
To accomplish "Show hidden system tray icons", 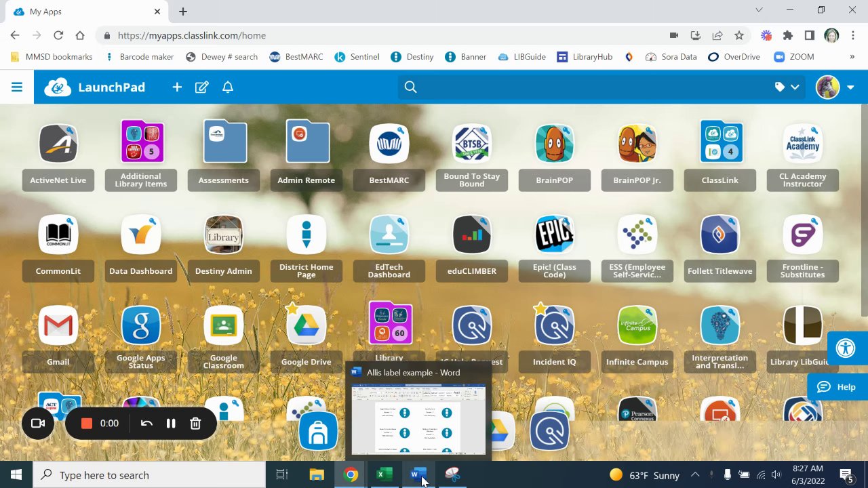I will (695, 474).
